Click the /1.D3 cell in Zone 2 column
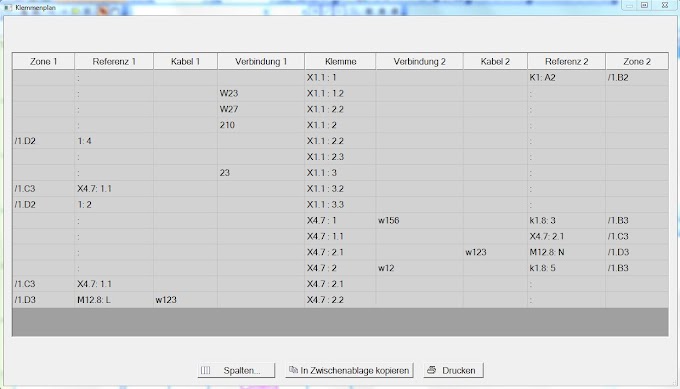 [637, 252]
